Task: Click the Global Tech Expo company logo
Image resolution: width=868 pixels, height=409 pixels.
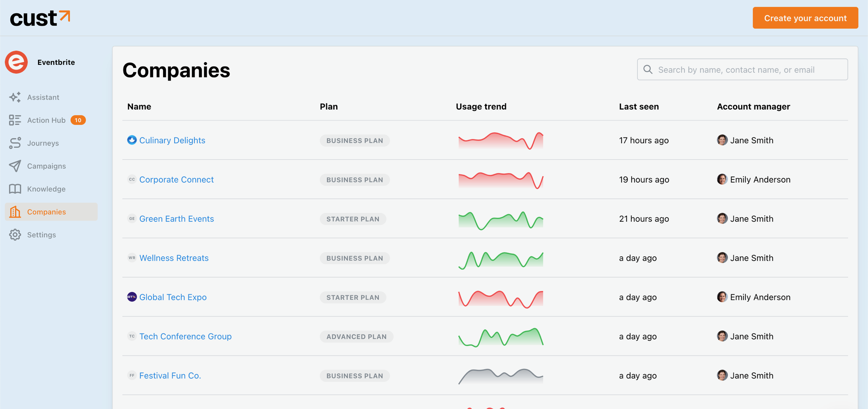Action: pos(132,297)
